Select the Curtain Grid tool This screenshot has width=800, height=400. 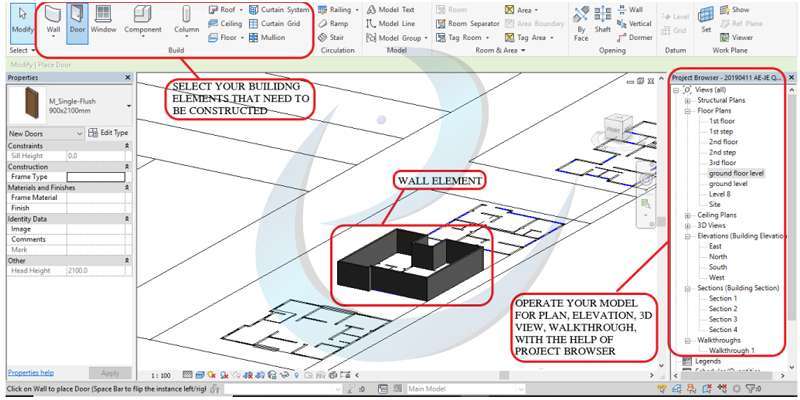coord(273,23)
